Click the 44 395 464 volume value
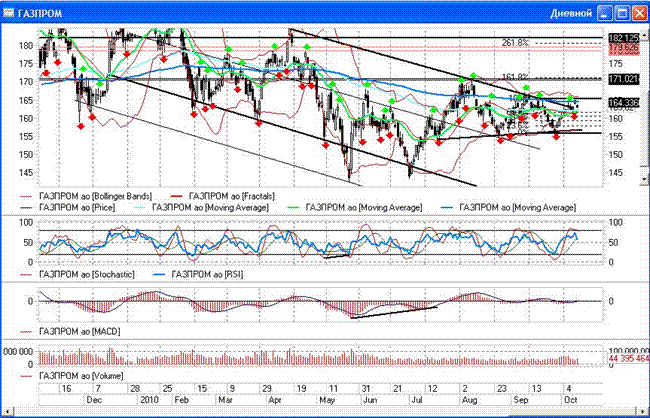Screen dimensions: 650x418 629,359
